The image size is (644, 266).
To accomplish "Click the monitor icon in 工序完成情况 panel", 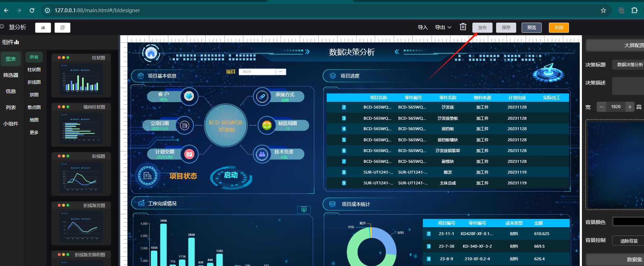I will click(x=304, y=210).
